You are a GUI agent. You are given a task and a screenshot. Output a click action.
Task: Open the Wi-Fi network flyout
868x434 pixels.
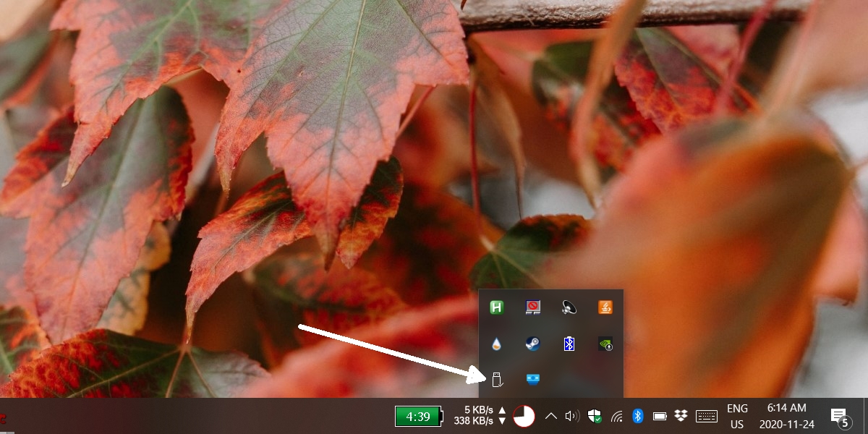tap(616, 416)
